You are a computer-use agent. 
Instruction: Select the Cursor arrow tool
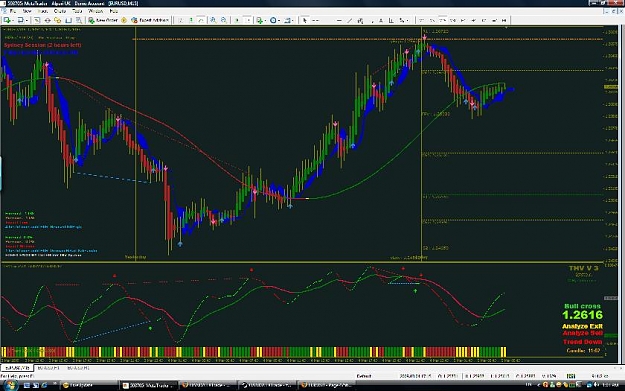[x=305, y=20]
